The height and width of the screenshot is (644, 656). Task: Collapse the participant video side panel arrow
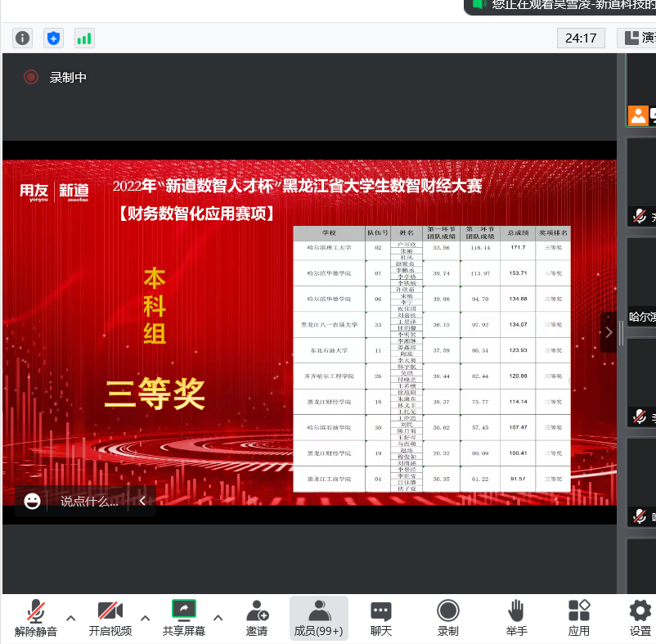click(608, 332)
